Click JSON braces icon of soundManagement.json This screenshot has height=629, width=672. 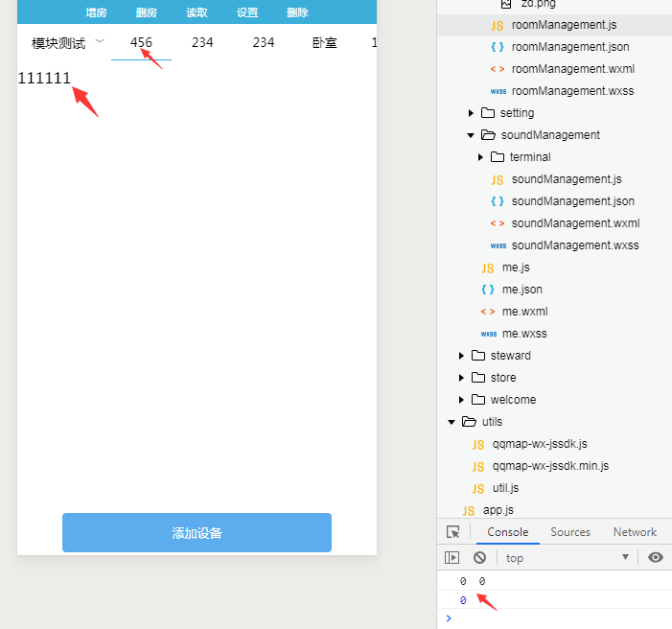pyautogui.click(x=498, y=201)
